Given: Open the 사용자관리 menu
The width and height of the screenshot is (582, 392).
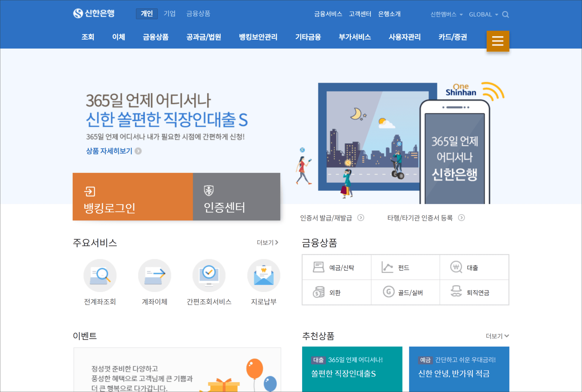Looking at the screenshot, I should [x=405, y=37].
